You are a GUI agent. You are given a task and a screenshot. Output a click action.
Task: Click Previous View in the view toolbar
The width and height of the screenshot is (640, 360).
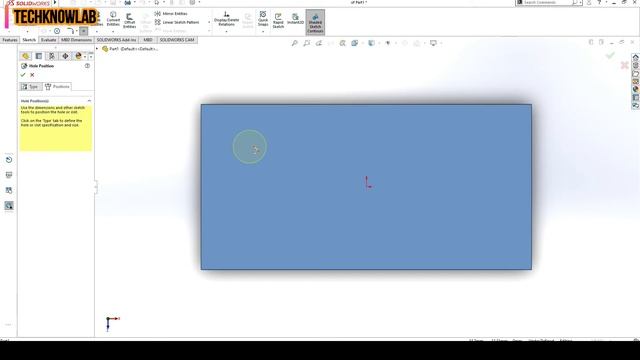(319, 43)
